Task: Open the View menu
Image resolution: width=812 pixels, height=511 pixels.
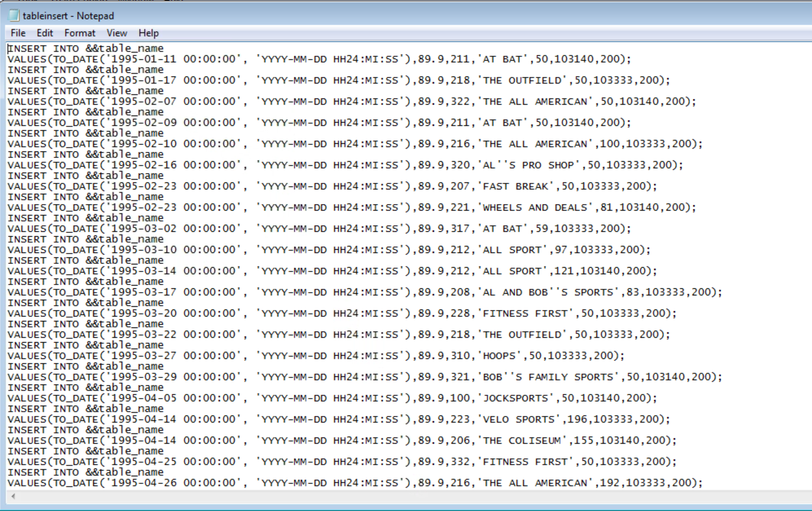Action: click(x=117, y=33)
